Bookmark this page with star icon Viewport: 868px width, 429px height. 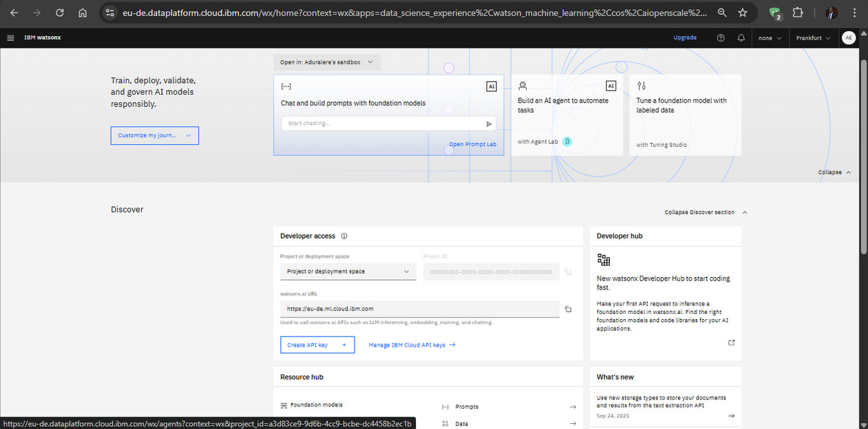[x=743, y=12]
